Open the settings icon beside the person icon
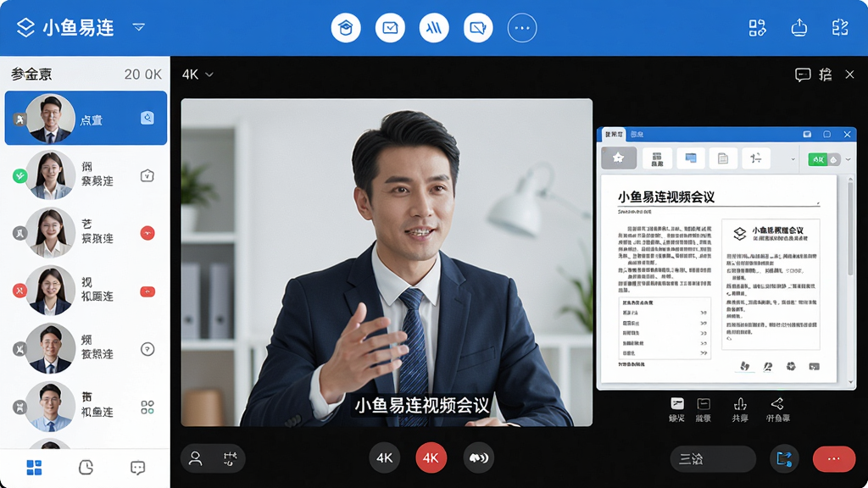 (231, 458)
